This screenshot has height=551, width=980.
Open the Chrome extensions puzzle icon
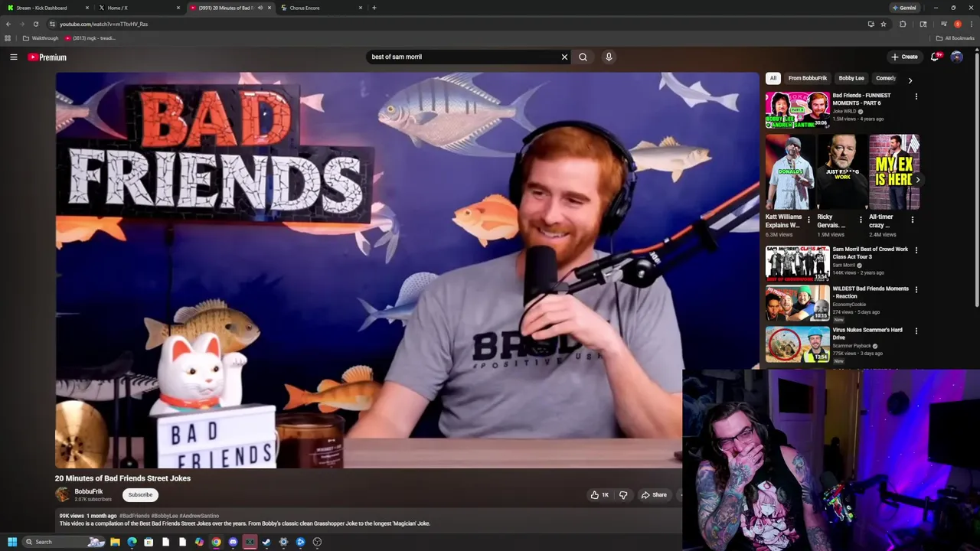[x=903, y=24]
